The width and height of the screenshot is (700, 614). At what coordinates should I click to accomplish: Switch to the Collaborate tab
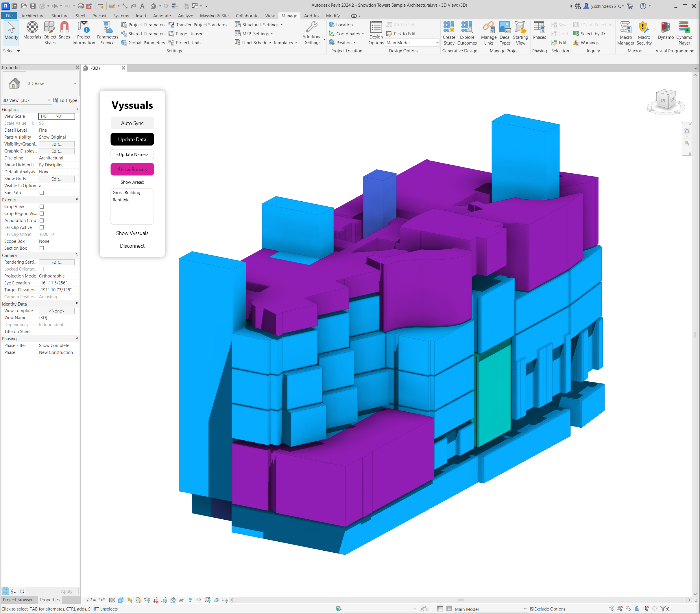247,16
